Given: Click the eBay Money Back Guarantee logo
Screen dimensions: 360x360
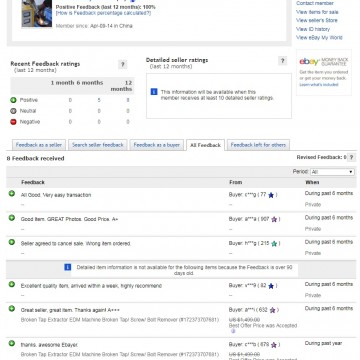Looking at the screenshot, I should tap(323, 62).
